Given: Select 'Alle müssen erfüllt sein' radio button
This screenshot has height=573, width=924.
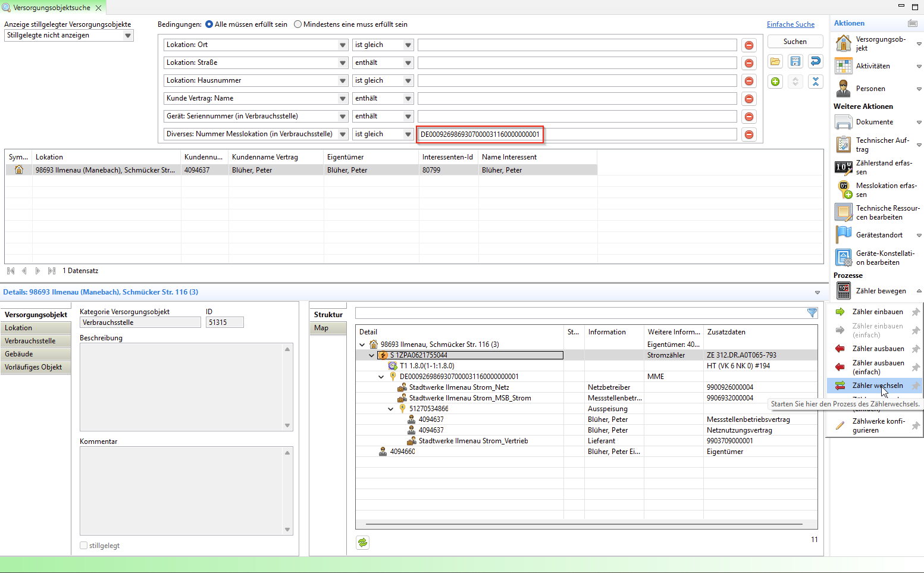Looking at the screenshot, I should [x=209, y=24].
